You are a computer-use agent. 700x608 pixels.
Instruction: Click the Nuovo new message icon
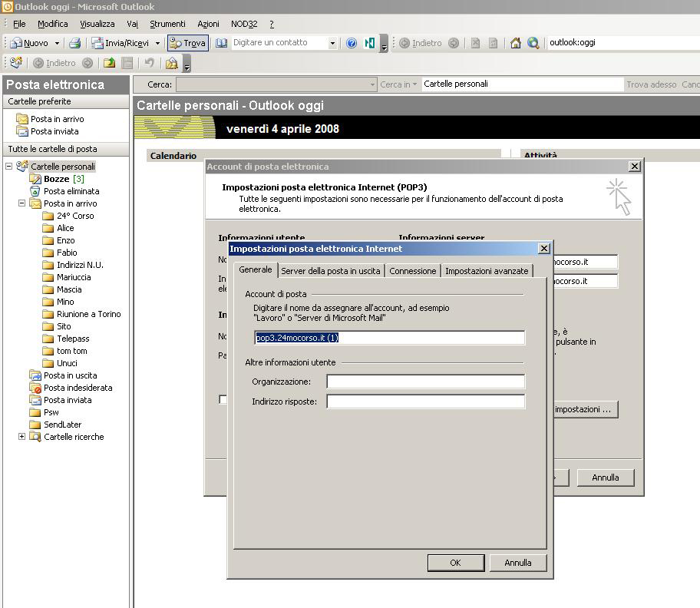16,43
